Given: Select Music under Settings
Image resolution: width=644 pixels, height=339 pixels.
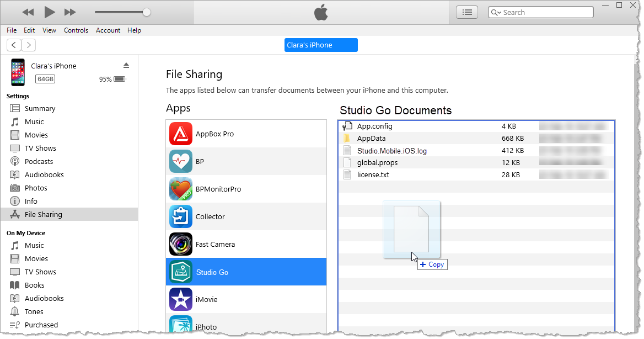Looking at the screenshot, I should 34,122.
